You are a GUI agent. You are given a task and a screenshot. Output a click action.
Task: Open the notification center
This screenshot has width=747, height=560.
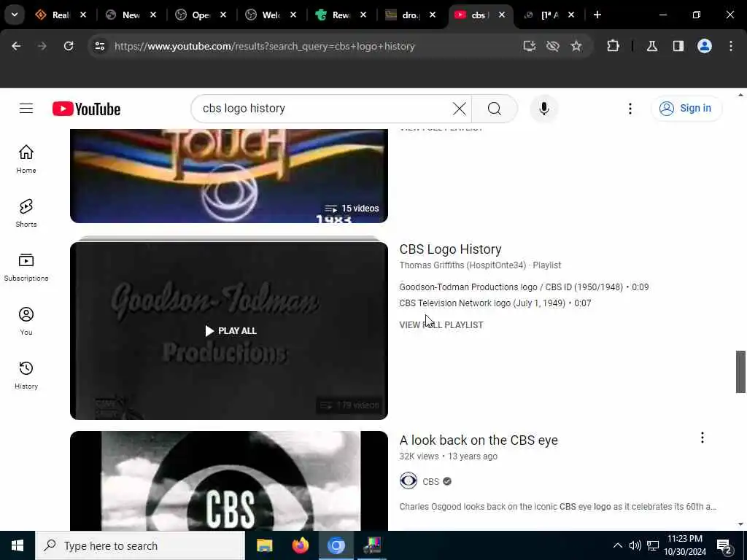724,545
